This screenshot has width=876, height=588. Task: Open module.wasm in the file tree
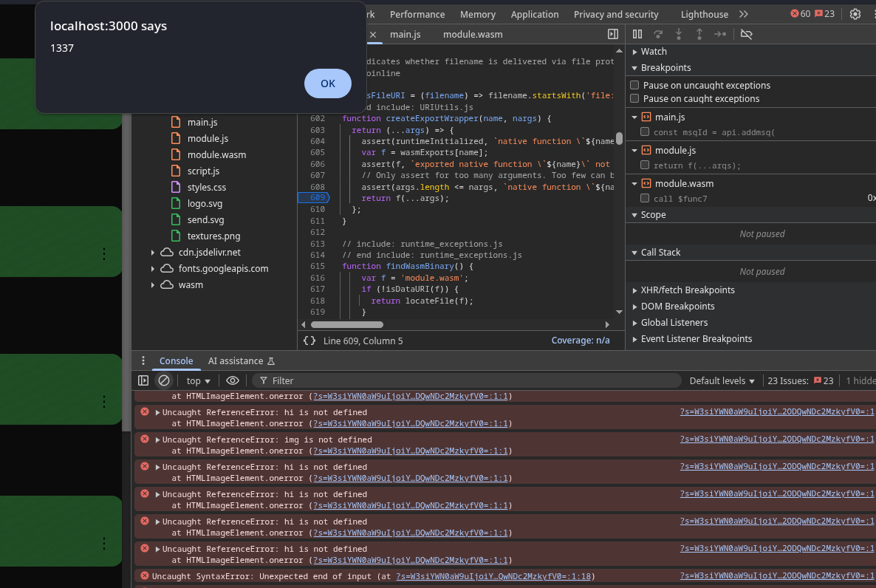pyautogui.click(x=216, y=154)
